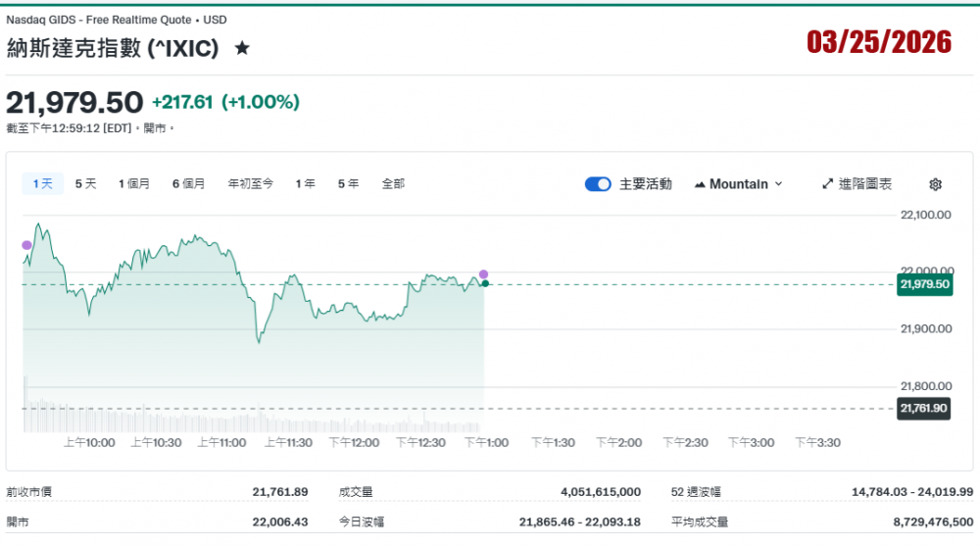
Task: Click the purple event dot at chart start
Action: point(26,245)
